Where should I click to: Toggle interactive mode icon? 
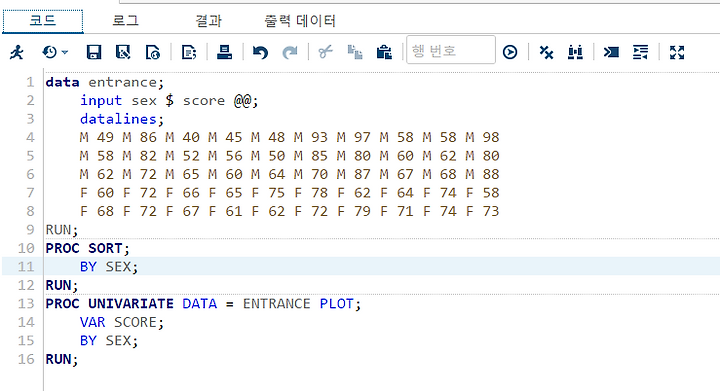coord(611,52)
